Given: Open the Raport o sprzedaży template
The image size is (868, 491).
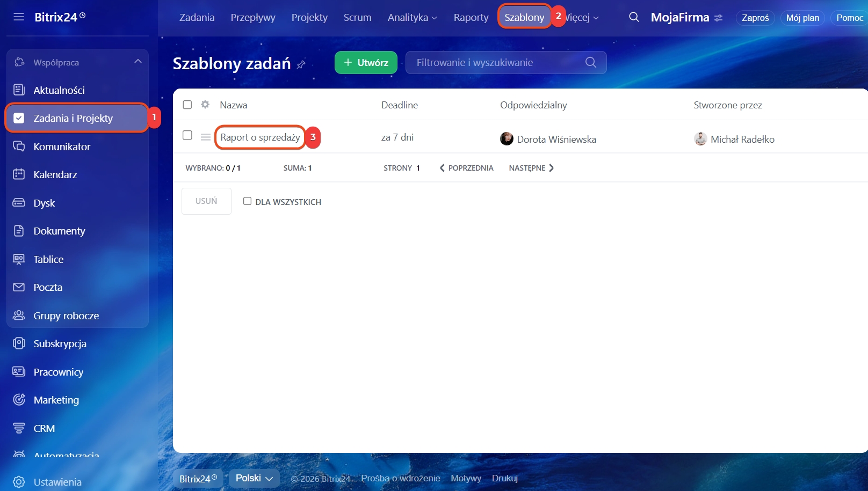Looking at the screenshot, I should coord(260,137).
